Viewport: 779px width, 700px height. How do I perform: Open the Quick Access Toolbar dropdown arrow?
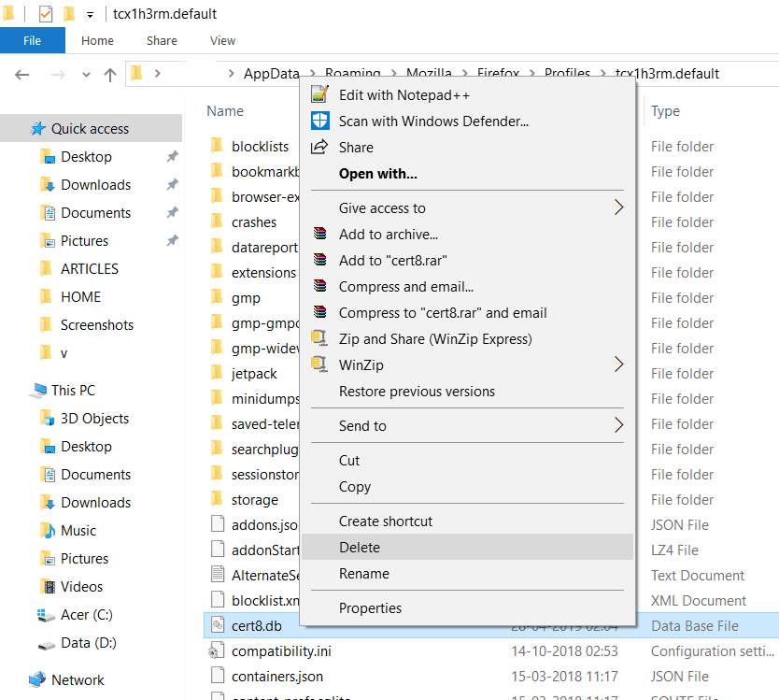90,15
